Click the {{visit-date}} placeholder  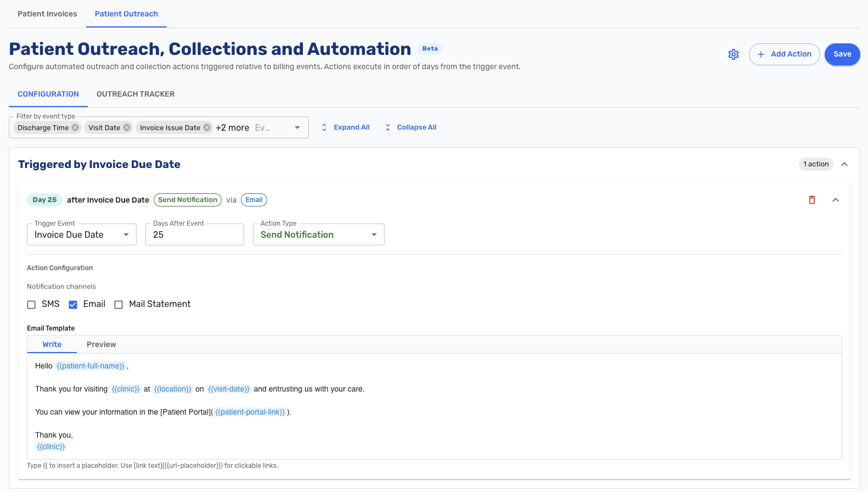(229, 389)
